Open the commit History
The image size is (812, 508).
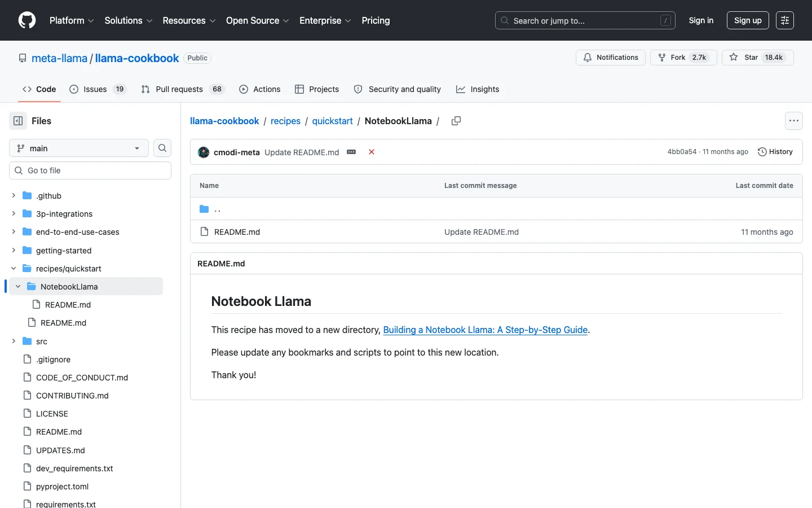pyautogui.click(x=775, y=152)
